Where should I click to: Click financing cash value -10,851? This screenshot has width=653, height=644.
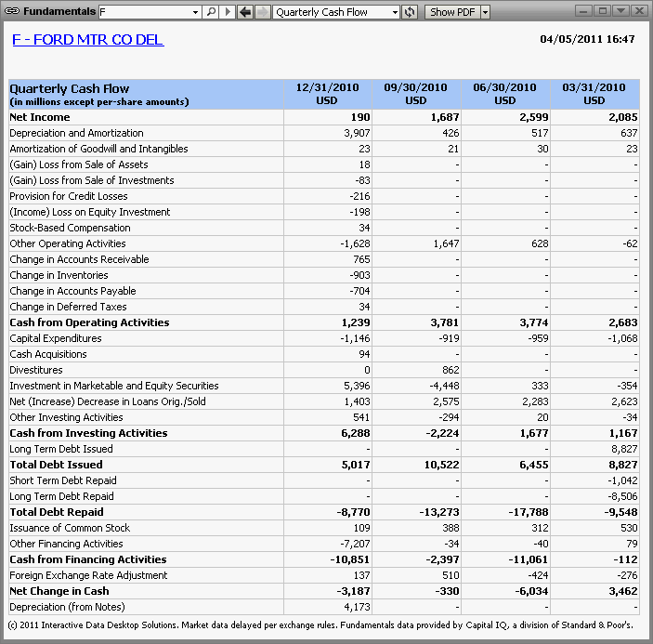click(x=350, y=559)
